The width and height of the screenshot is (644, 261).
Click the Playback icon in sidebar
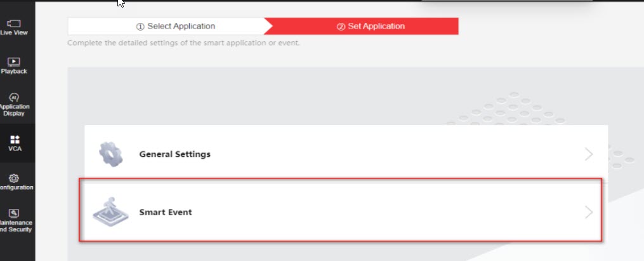(x=14, y=62)
